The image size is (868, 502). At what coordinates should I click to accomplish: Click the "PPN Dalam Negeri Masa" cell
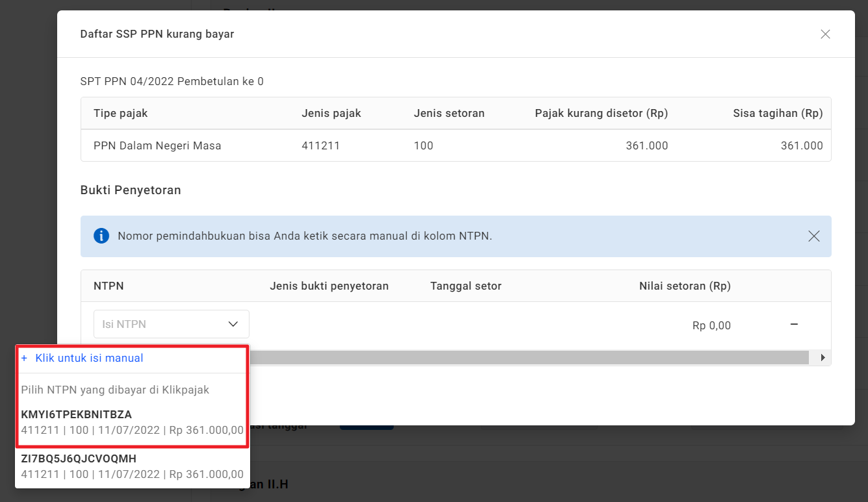tap(157, 145)
